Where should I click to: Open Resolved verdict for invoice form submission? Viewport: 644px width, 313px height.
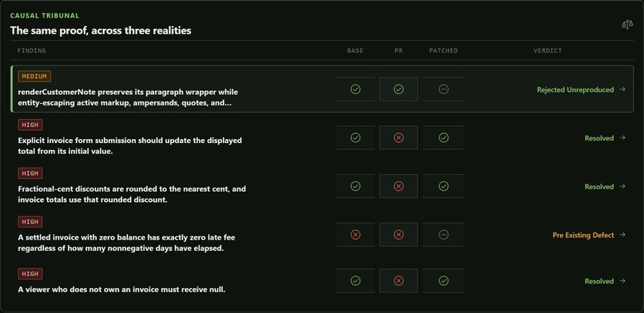605,138
